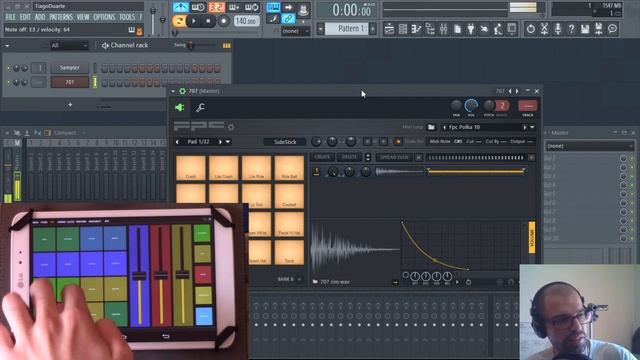Click the Record button
The width and height of the screenshot is (640, 360).
[223, 21]
